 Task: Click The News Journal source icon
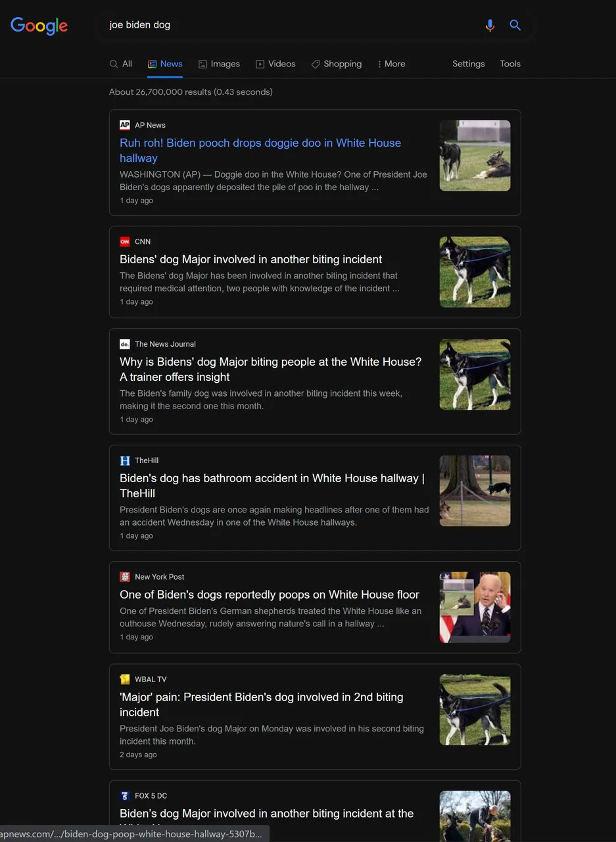tap(125, 344)
